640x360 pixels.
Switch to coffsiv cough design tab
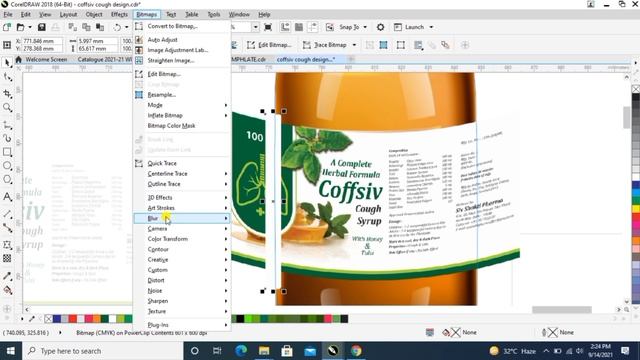coord(306,60)
